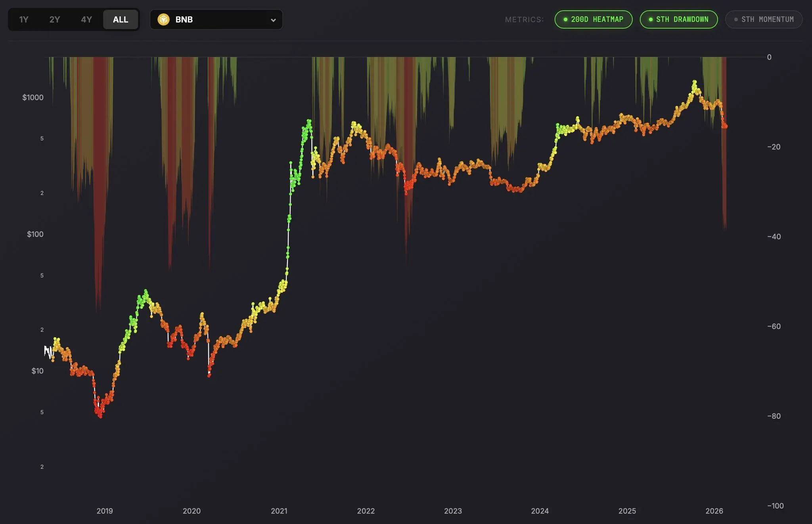Click the ALL time range button

(x=120, y=19)
